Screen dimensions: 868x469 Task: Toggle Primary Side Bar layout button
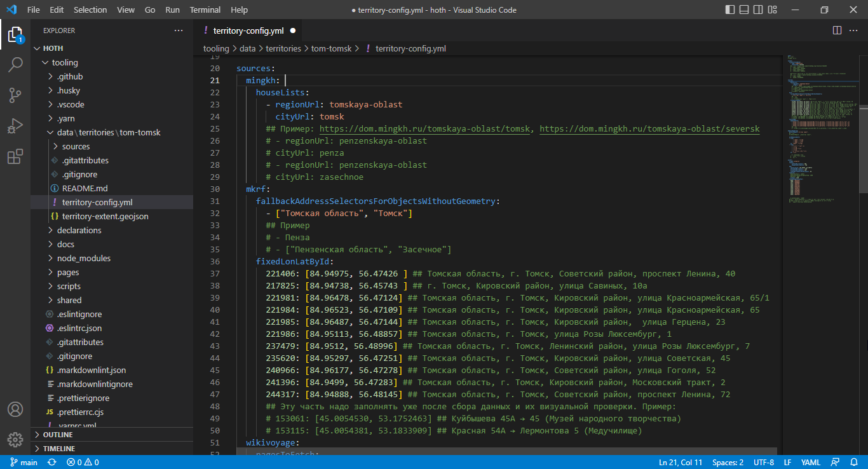point(731,10)
